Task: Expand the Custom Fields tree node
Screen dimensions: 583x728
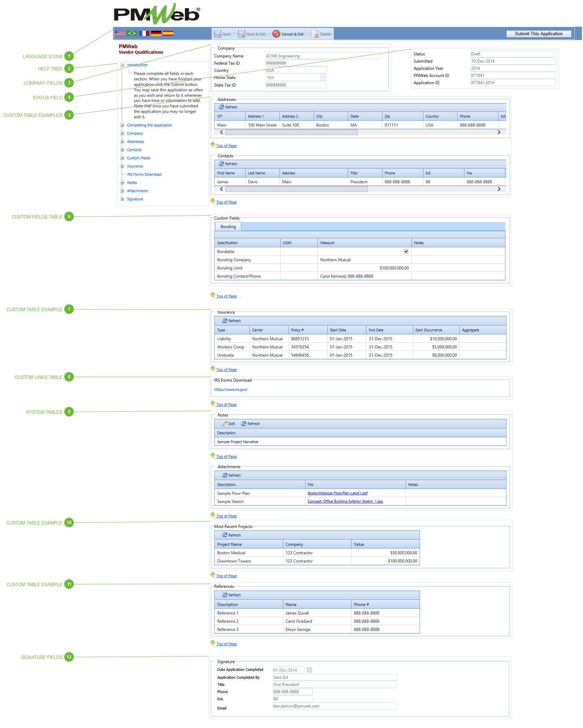Action: coord(122,158)
